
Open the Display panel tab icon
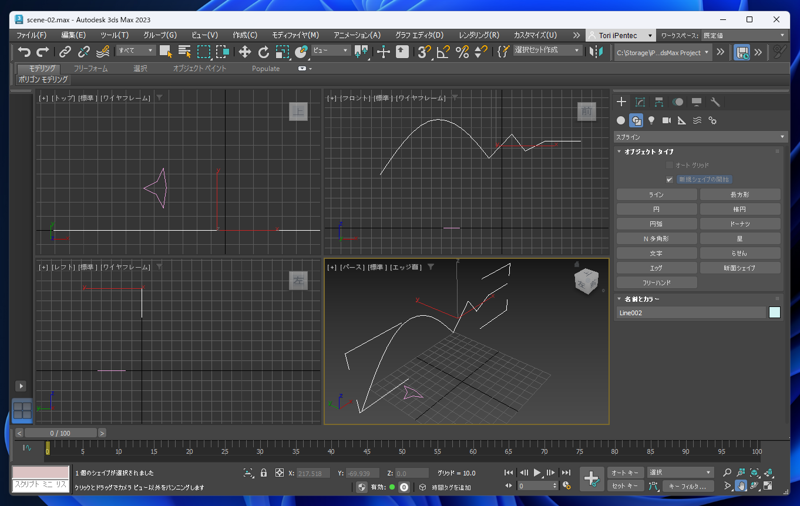[x=696, y=102]
